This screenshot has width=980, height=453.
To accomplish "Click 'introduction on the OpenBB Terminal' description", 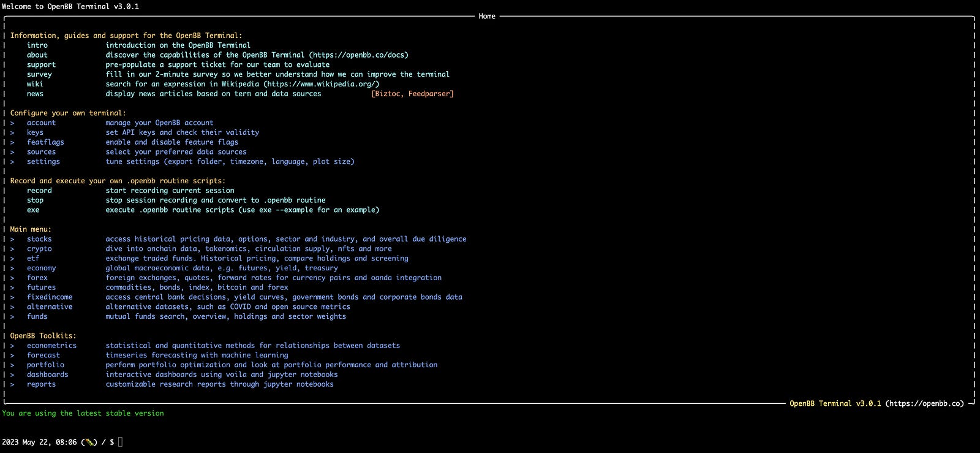I will pos(178,45).
